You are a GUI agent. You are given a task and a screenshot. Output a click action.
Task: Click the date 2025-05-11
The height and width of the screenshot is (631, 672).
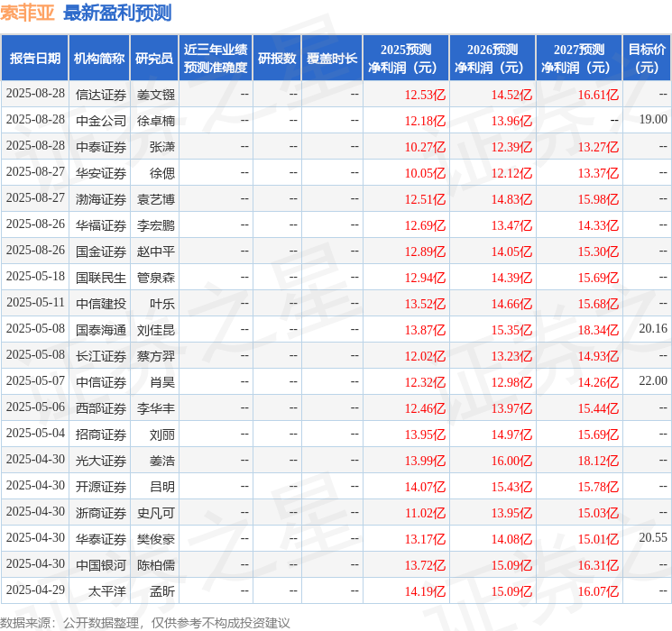[x=35, y=302]
